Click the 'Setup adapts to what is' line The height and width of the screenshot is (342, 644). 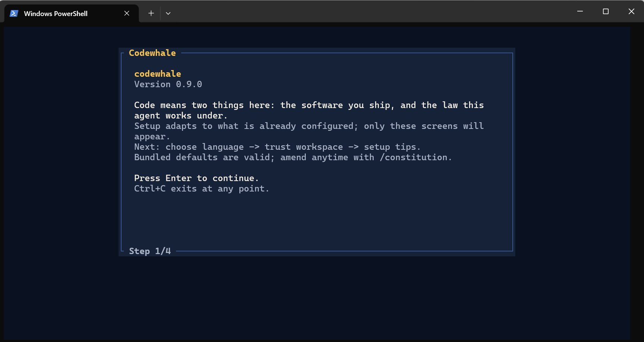(309, 126)
